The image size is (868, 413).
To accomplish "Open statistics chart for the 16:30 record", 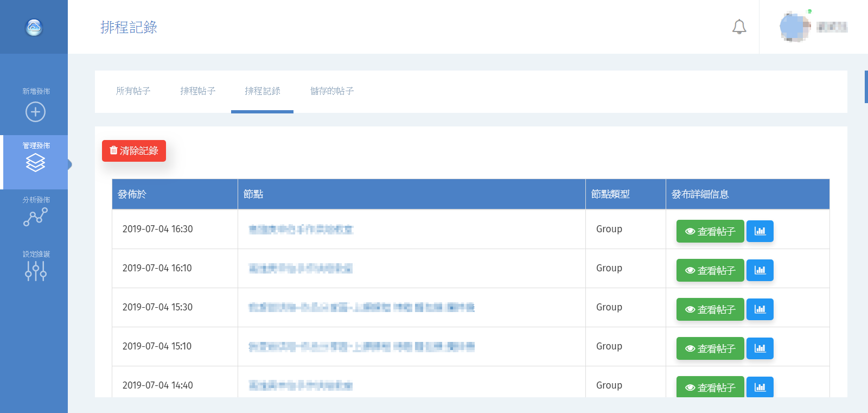I will click(759, 231).
